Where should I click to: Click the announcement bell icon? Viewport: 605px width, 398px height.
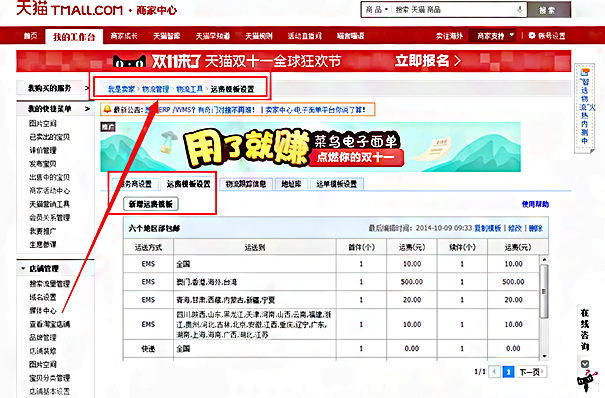pyautogui.click(x=107, y=110)
